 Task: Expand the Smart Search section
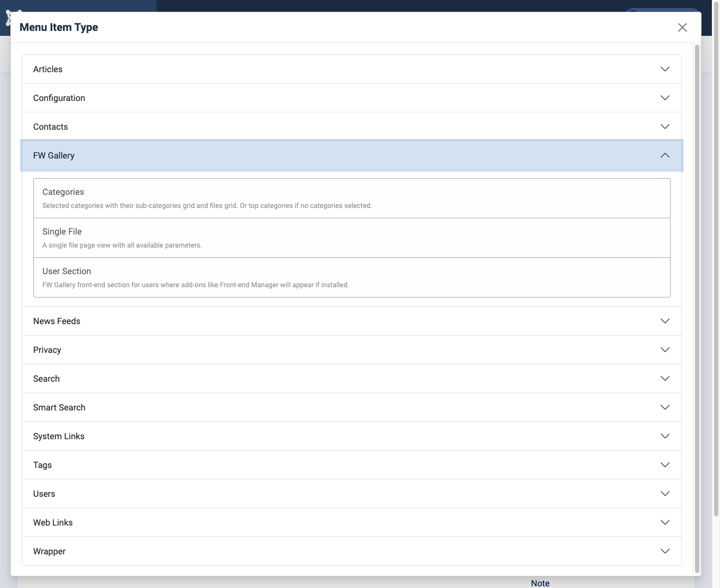[351, 407]
